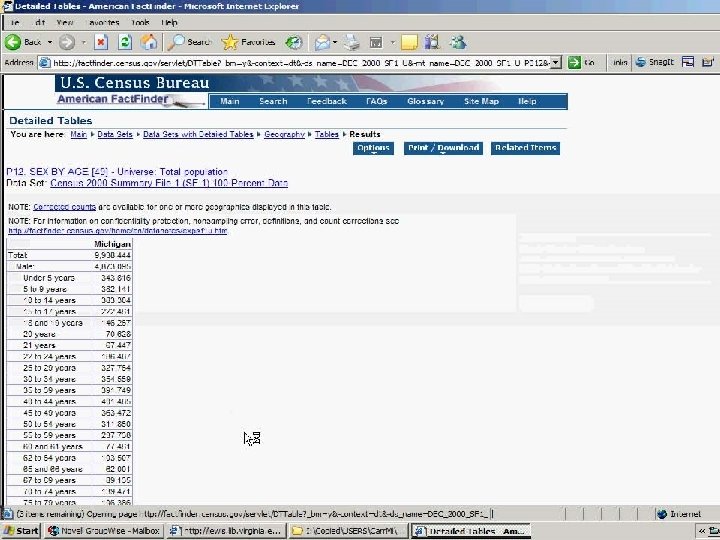This screenshot has width=720, height=540.
Task: Open the factfinder.census.gov expsf1u.htm link
Action: (118, 231)
